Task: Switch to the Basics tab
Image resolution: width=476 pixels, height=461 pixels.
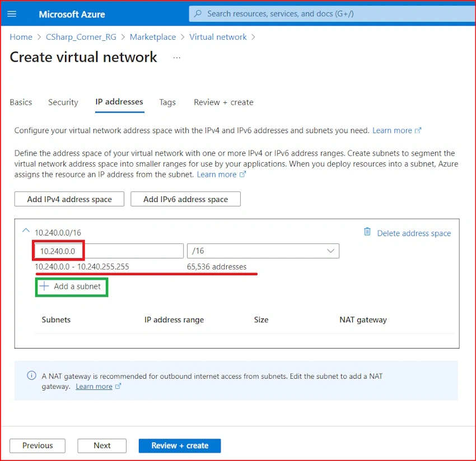Action: (x=21, y=102)
